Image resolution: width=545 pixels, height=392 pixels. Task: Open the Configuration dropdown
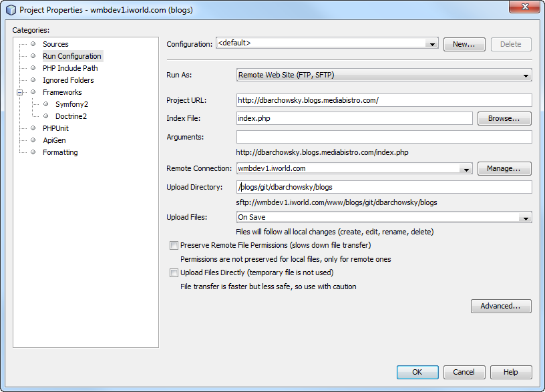point(432,44)
